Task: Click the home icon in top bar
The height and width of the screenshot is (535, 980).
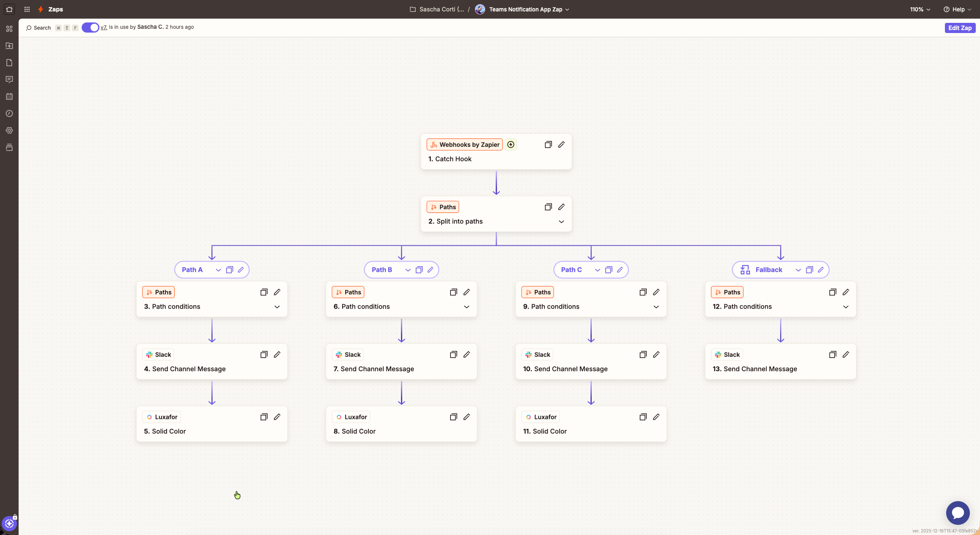Action: [x=9, y=9]
